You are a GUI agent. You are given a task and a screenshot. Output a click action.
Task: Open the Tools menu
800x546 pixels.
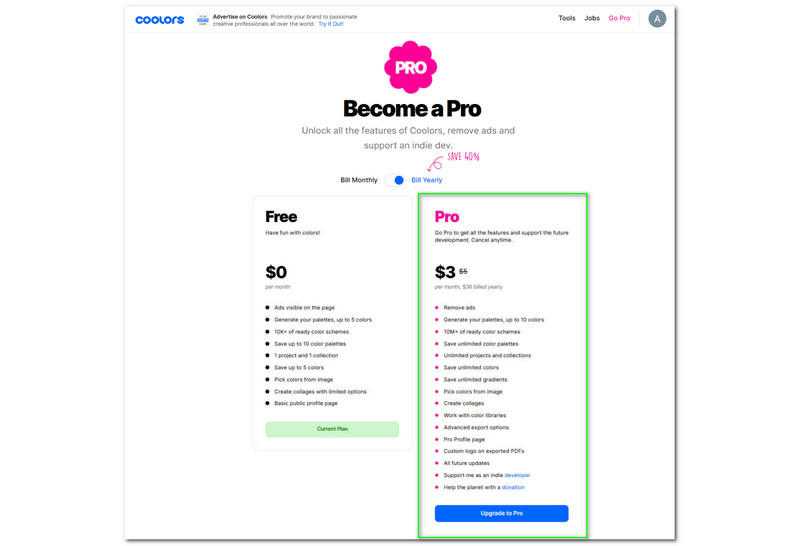pyautogui.click(x=566, y=18)
